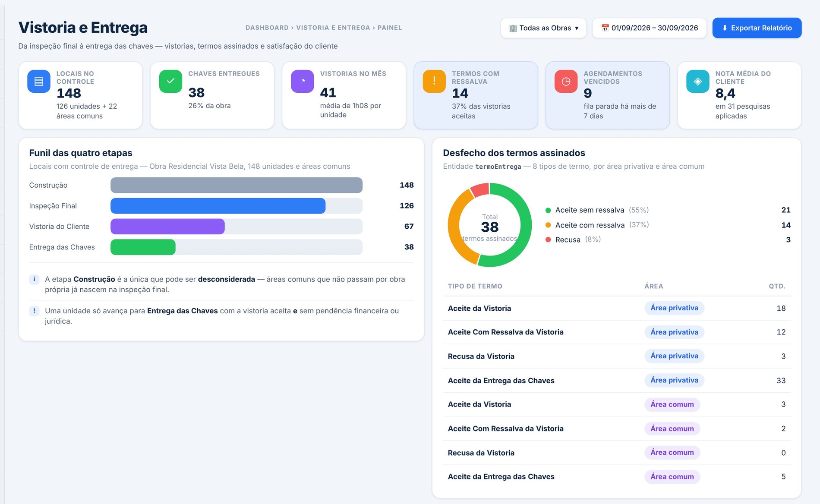Click the orange exclamation Termos com Ressalva icon

pos(434,81)
